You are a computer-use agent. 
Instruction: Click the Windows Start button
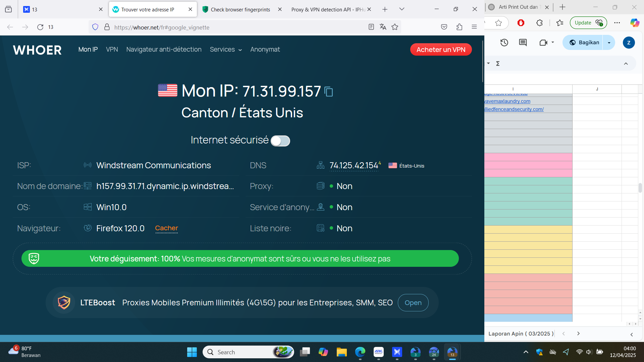(x=192, y=352)
